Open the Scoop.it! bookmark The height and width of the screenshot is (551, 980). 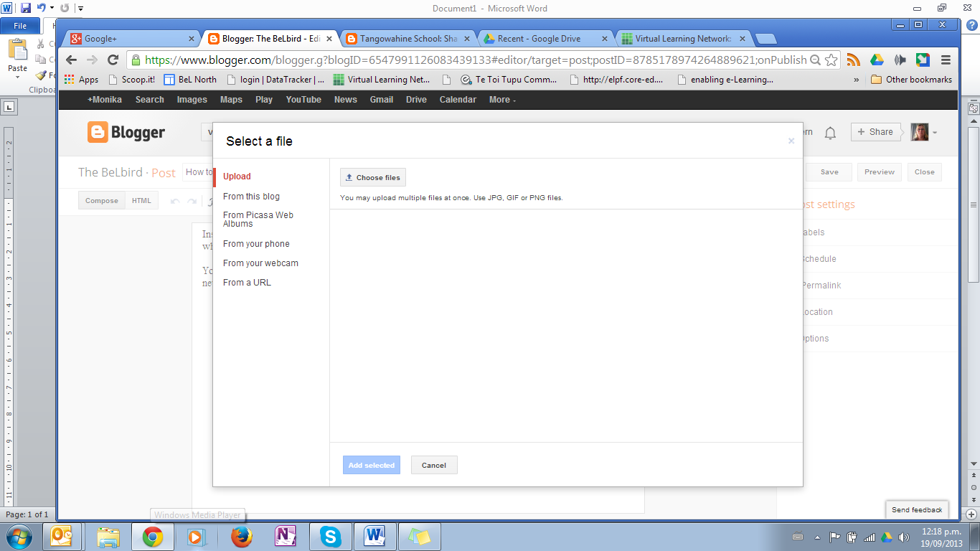click(132, 80)
